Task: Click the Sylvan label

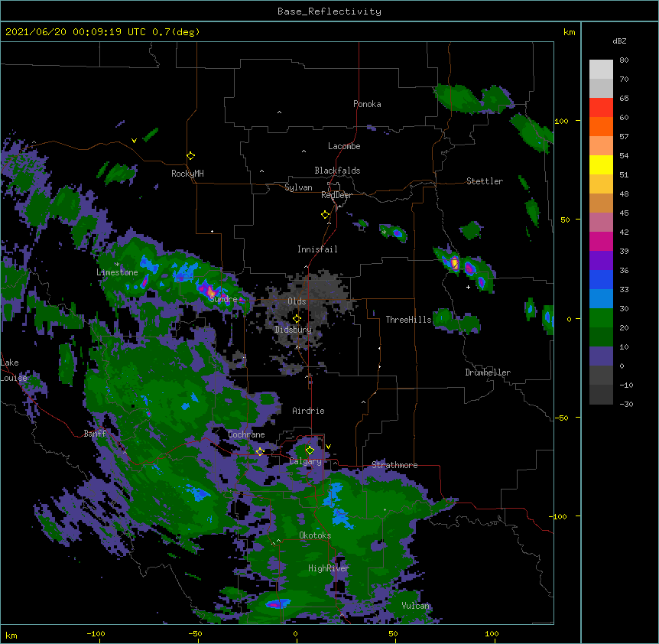Action: [298, 188]
